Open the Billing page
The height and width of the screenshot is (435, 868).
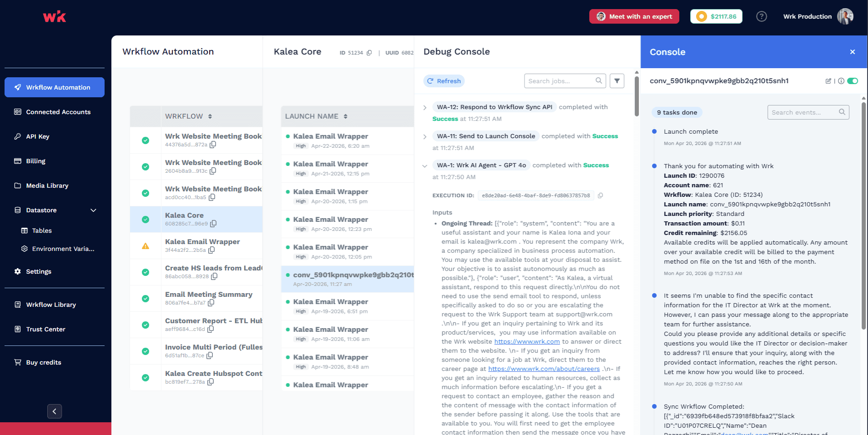[x=55, y=161]
